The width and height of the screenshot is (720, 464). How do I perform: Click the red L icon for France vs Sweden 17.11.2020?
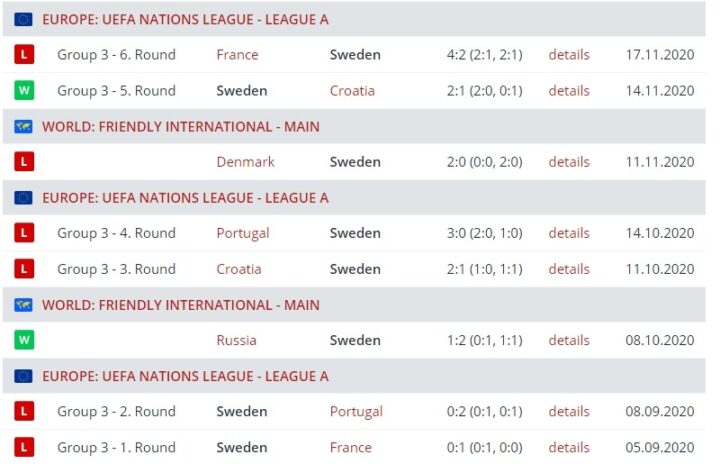pos(24,55)
